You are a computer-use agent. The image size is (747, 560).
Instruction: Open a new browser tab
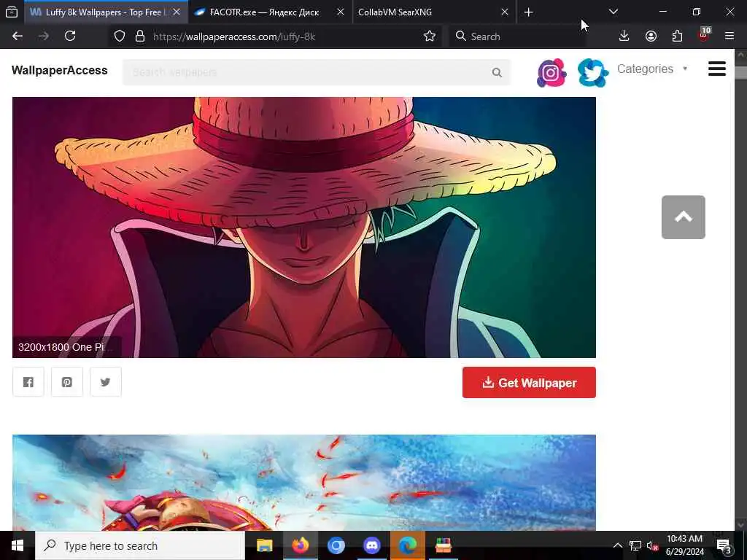coord(528,12)
